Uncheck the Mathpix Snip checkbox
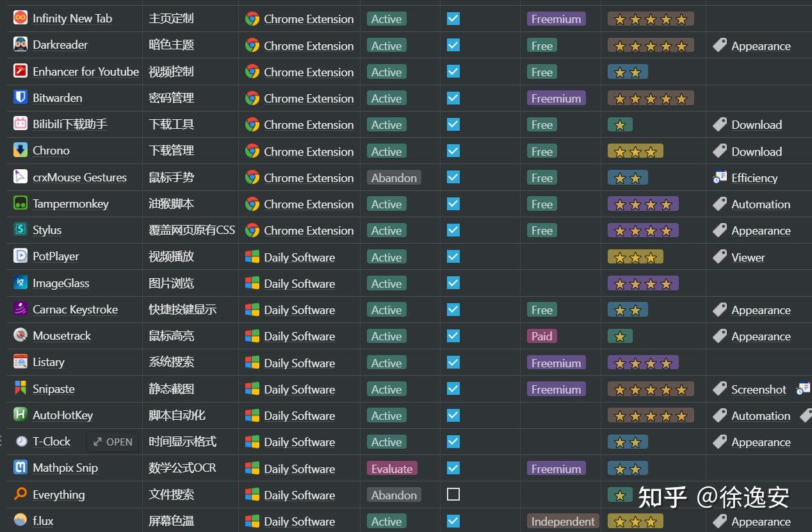The width and height of the screenshot is (812, 532). tap(453, 468)
